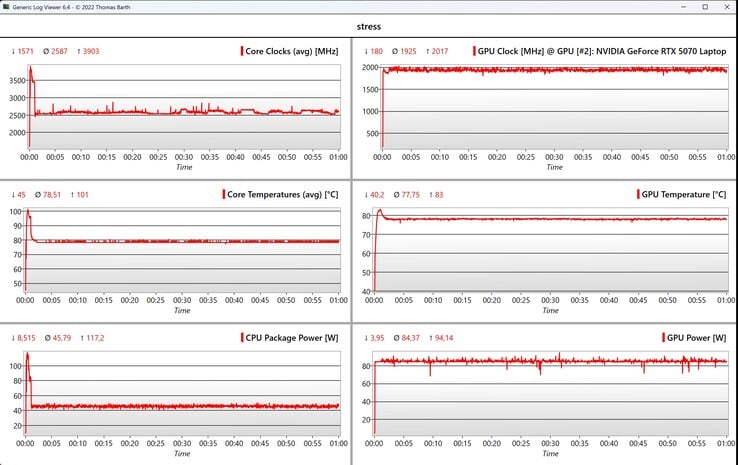Screen dimensions: 738x465
Task: Click the red swatch beside GPU Clock label
Action: [x=474, y=51]
